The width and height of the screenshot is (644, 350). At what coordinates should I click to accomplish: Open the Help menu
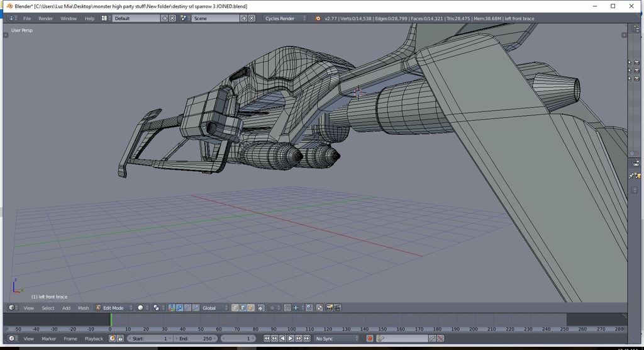89,18
